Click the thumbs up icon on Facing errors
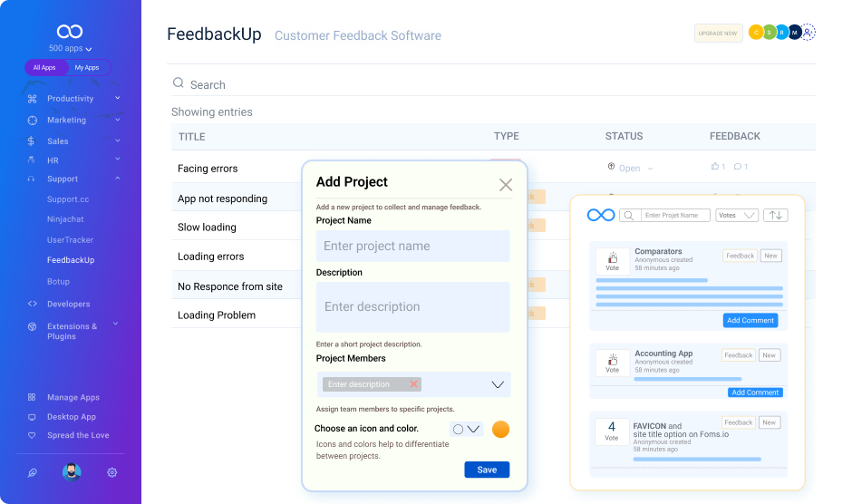This screenshot has height=504, width=852. pos(715,167)
